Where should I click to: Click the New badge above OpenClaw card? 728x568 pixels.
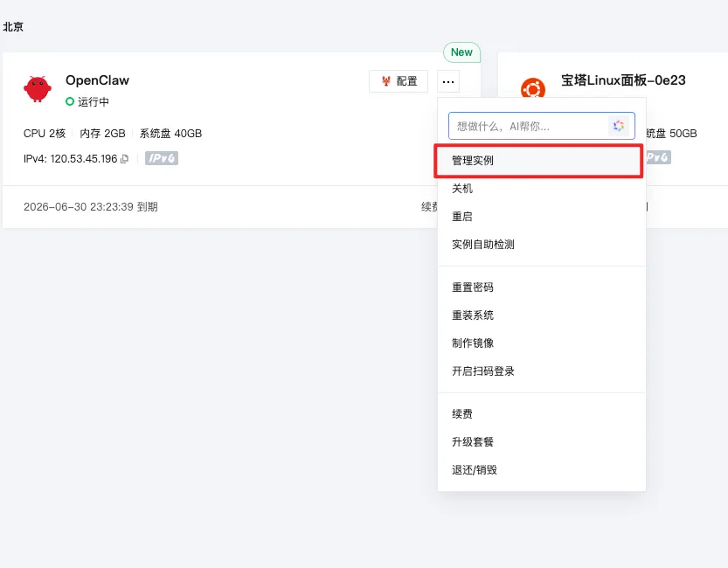click(461, 52)
